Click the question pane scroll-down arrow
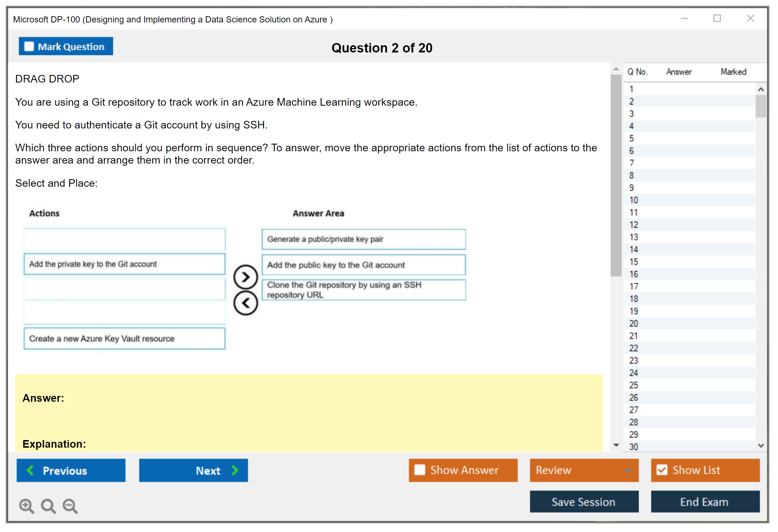Image resolution: width=778 pixels, height=532 pixels. [x=616, y=445]
